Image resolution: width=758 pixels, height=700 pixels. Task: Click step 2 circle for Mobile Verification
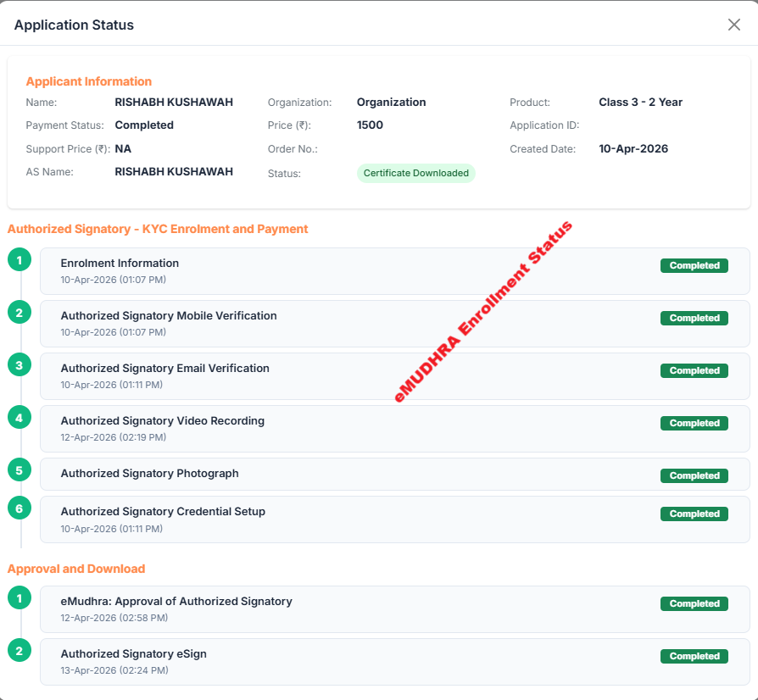point(20,312)
